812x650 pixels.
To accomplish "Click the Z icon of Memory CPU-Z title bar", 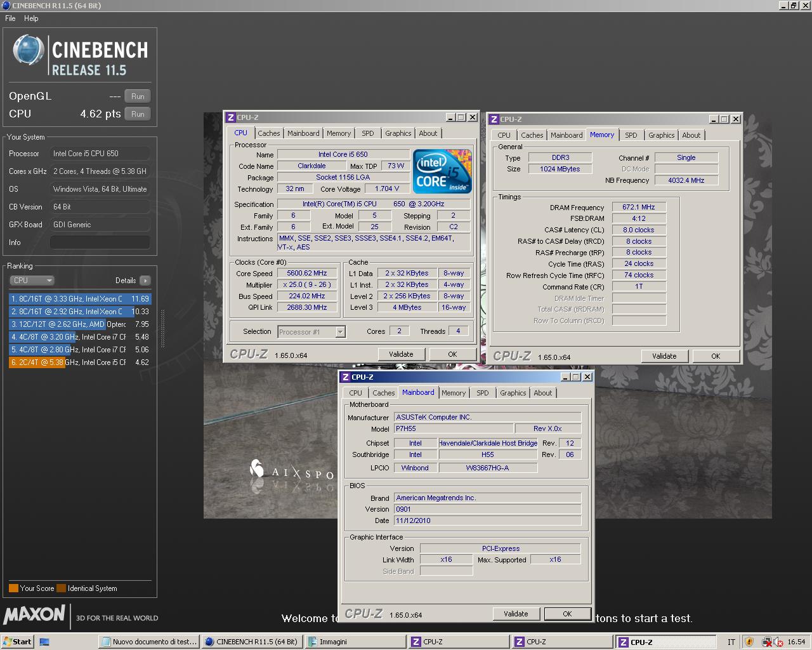I will [x=494, y=119].
